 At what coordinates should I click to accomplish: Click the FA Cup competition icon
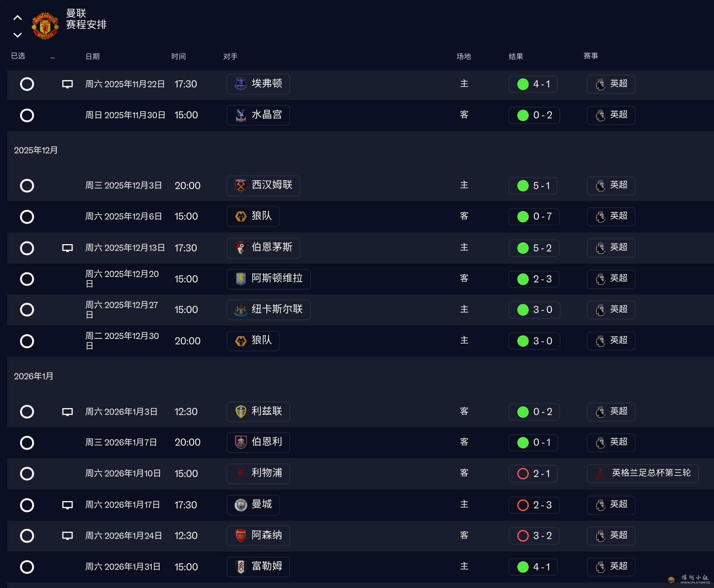(600, 473)
